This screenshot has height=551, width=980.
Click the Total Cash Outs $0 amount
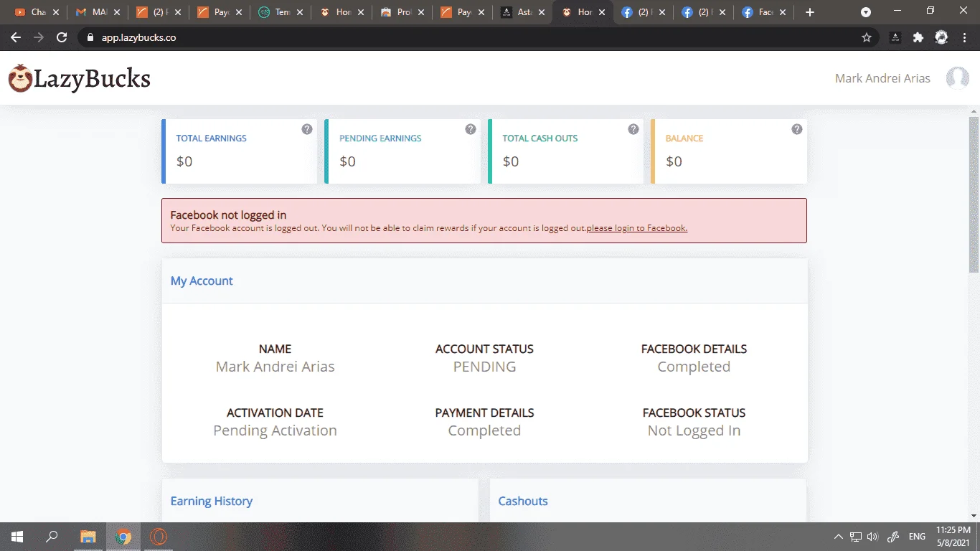(510, 161)
